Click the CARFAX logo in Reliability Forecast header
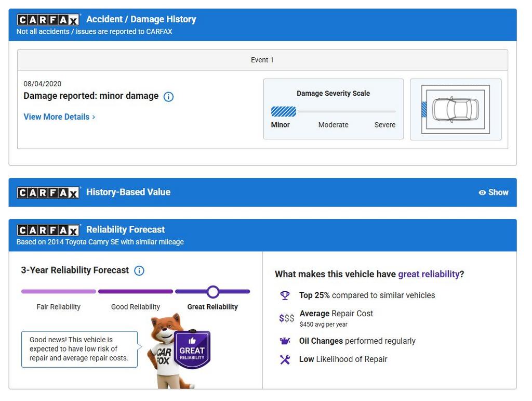 tap(48, 230)
